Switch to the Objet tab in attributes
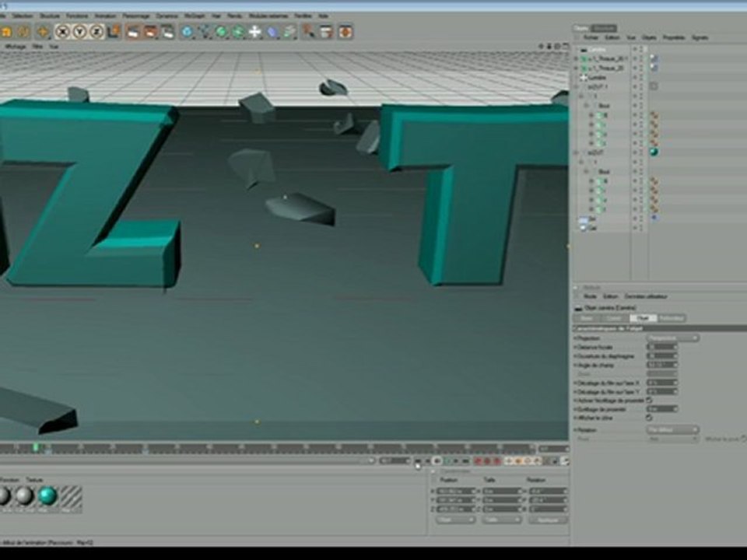The width and height of the screenshot is (747, 560). pyautogui.click(x=643, y=317)
